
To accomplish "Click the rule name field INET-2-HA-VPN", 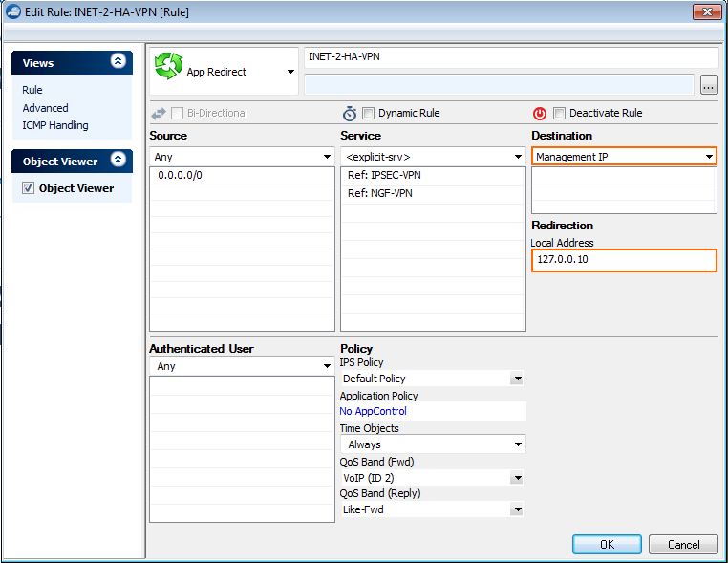I will (x=511, y=57).
